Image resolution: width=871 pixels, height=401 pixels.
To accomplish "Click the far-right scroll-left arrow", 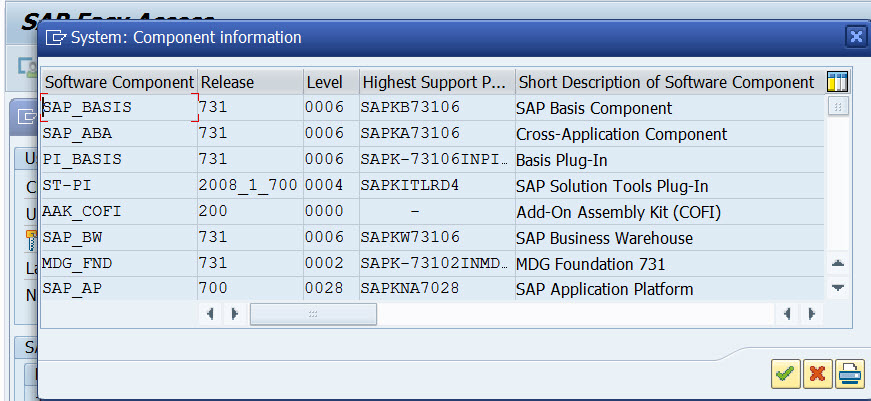I will (x=787, y=314).
